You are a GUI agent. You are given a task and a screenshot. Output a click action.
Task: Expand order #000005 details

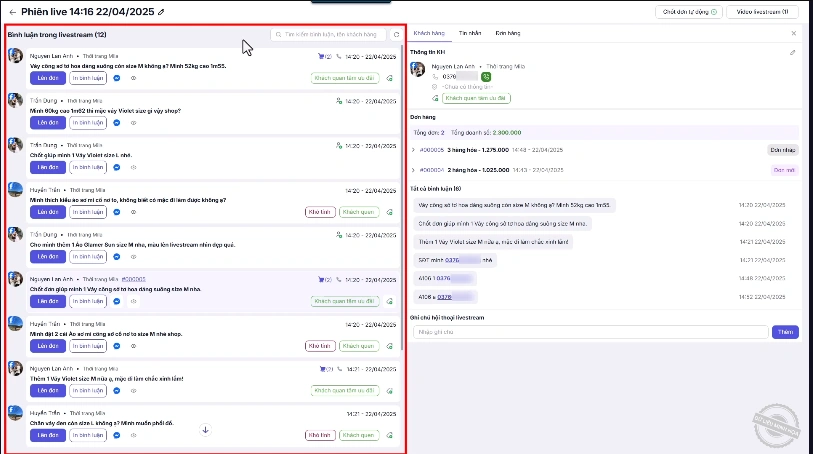tap(413, 149)
